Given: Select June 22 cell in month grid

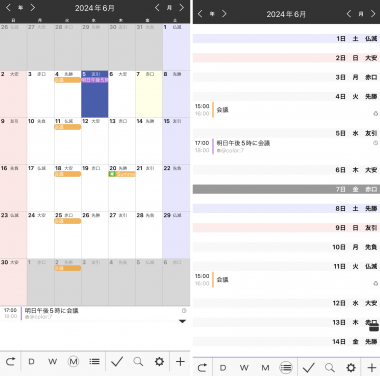Looking at the screenshot, I should pos(176,188).
